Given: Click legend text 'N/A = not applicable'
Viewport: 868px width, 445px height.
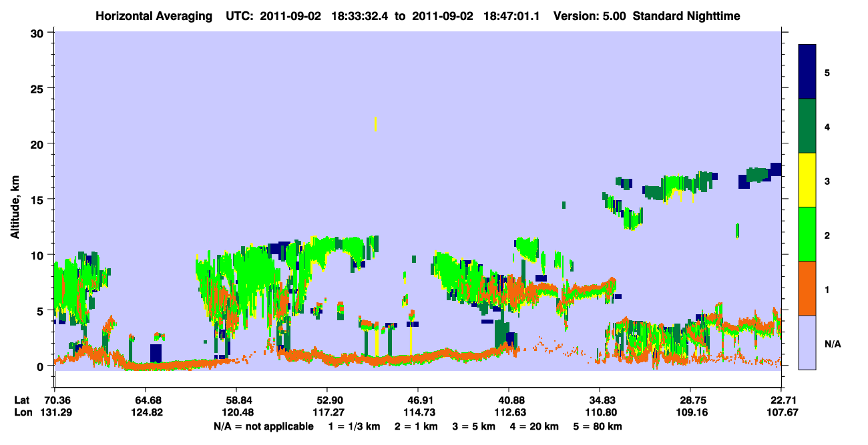Looking at the screenshot, I should pyautogui.click(x=264, y=426).
